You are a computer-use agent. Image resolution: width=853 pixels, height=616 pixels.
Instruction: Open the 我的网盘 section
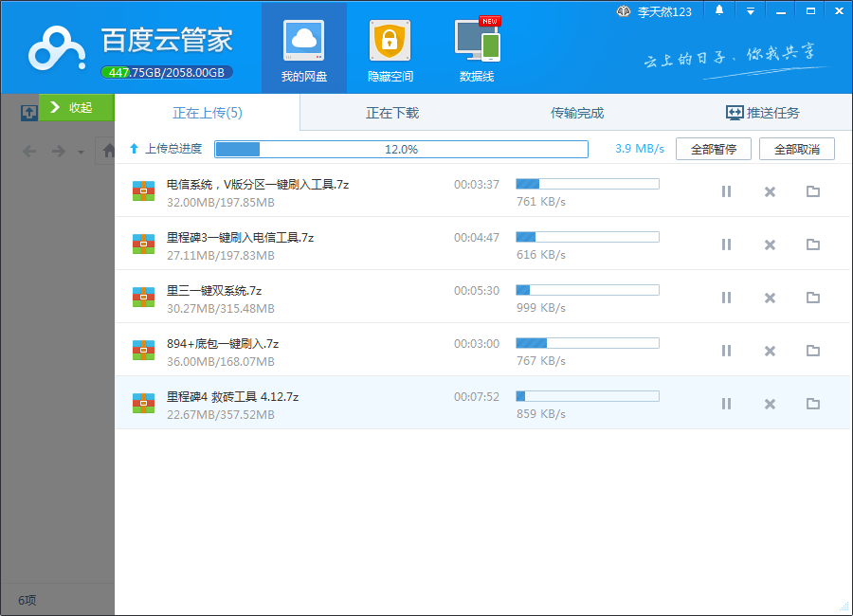point(303,48)
